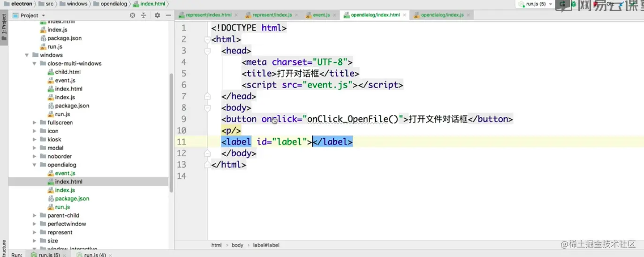
Task: Expand the size folder
Action: coord(35,241)
